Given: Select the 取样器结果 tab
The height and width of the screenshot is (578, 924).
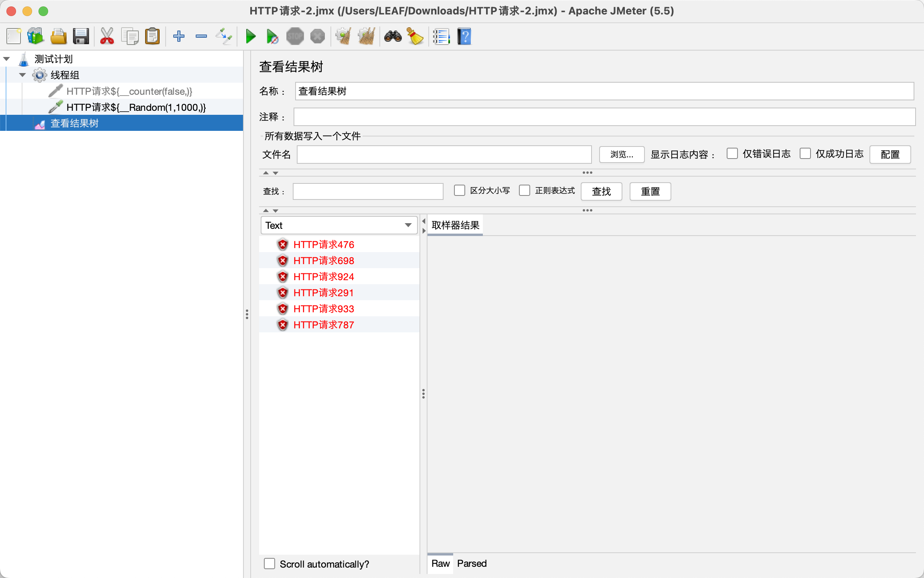Looking at the screenshot, I should tap(455, 225).
